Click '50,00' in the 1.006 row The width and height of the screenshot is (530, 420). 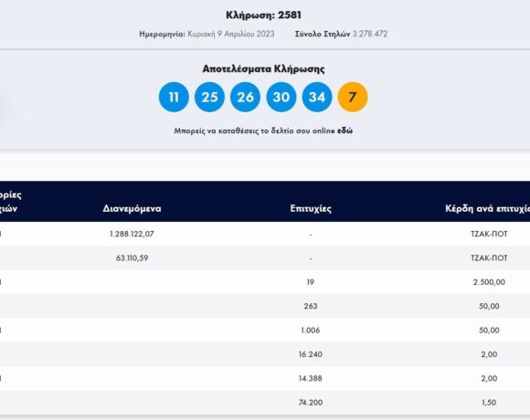click(489, 331)
